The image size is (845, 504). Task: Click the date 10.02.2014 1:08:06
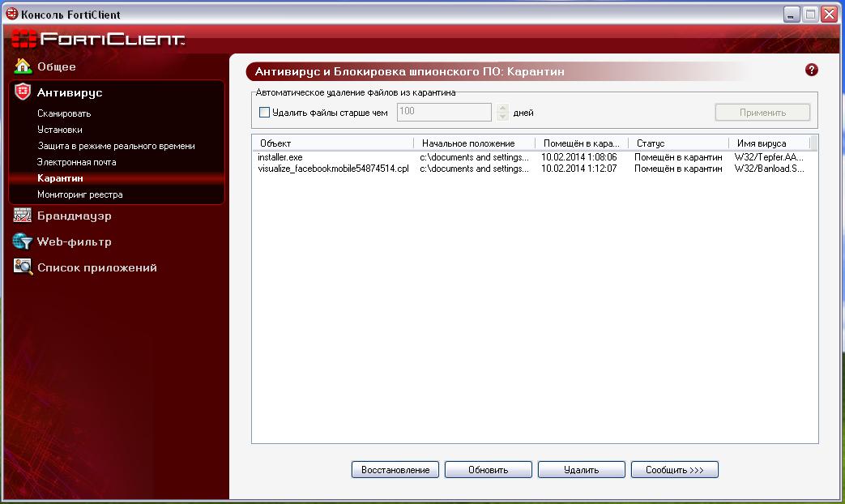coord(578,157)
